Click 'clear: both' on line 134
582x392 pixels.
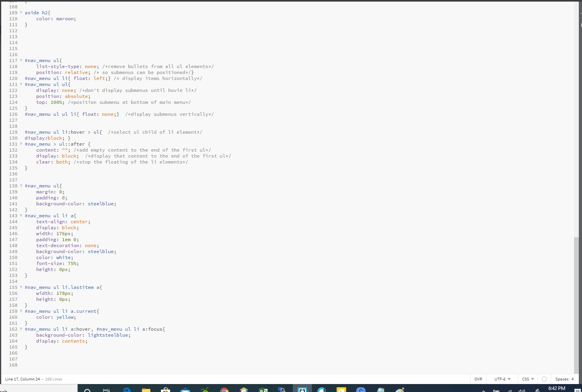pos(52,162)
